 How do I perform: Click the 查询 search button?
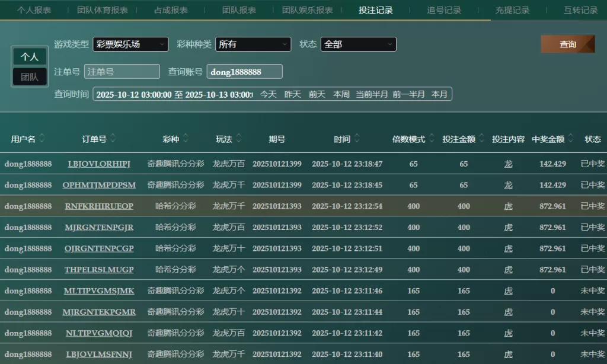pos(567,44)
